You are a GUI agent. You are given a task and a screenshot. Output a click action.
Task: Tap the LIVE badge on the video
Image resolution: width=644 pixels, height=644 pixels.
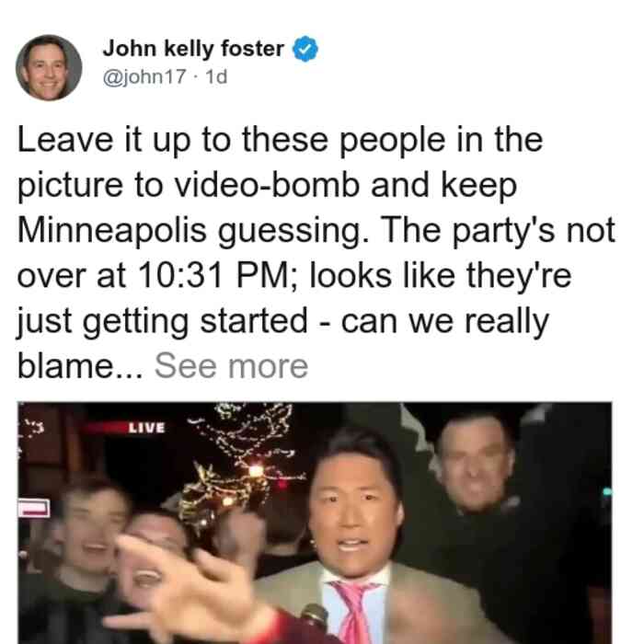(x=146, y=428)
